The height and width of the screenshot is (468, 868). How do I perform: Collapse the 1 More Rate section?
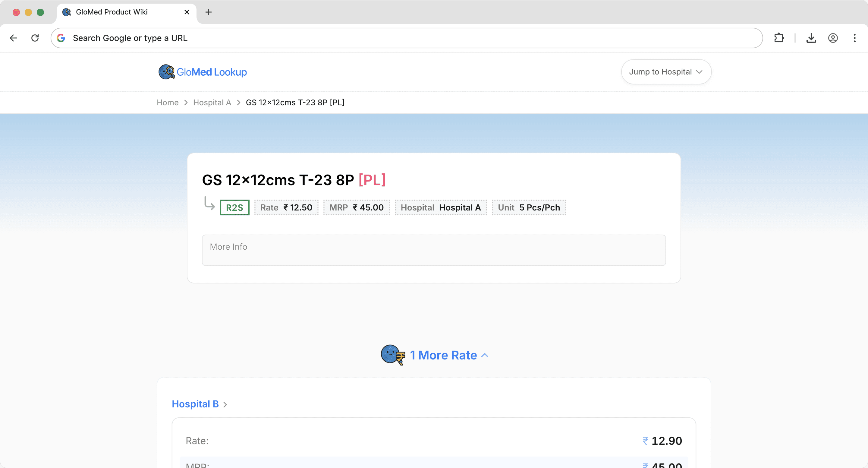485,355
